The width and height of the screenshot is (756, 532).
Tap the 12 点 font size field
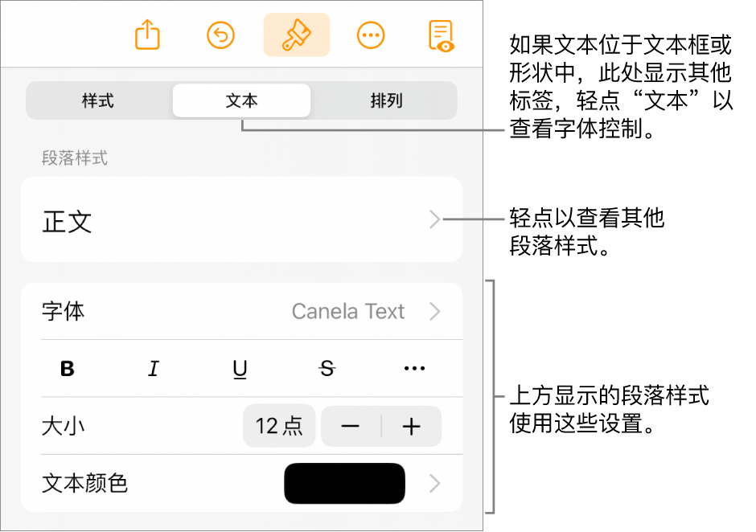pyautogui.click(x=279, y=426)
